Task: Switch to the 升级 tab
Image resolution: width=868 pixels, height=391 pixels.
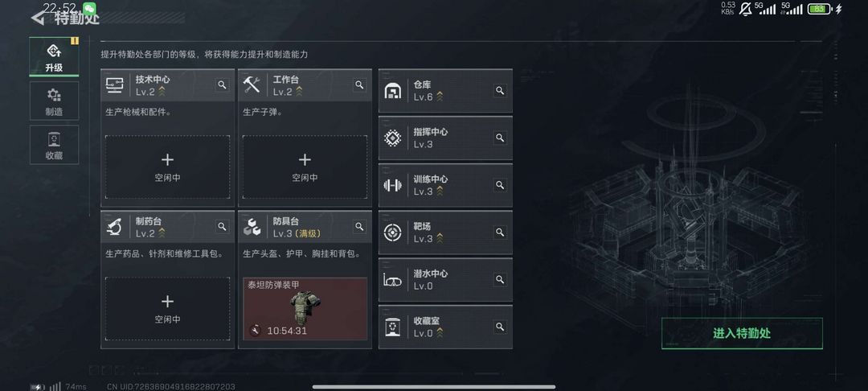Action: pyautogui.click(x=55, y=57)
